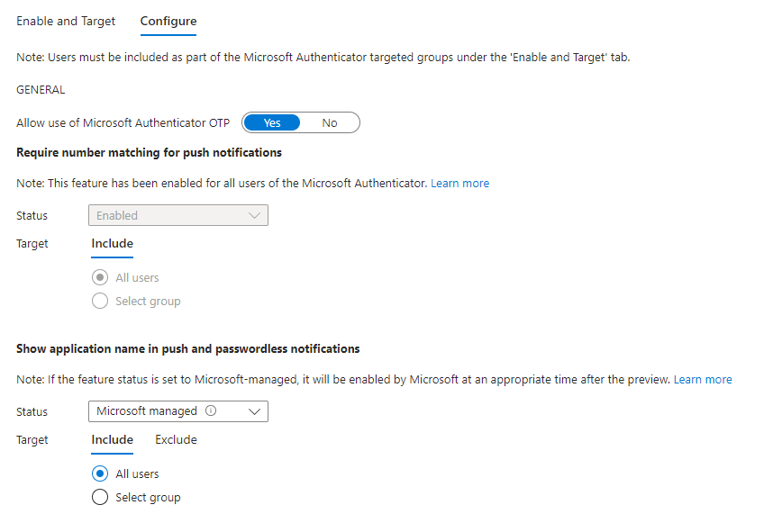The image size is (764, 532).
Task: Click the chevron on the disabled Enabled status dropdown
Action: [x=255, y=215]
